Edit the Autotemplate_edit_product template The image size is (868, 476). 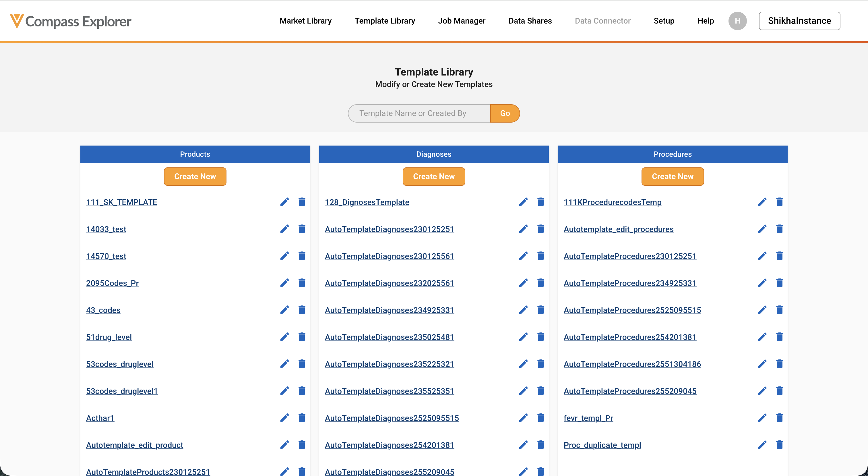click(284, 445)
